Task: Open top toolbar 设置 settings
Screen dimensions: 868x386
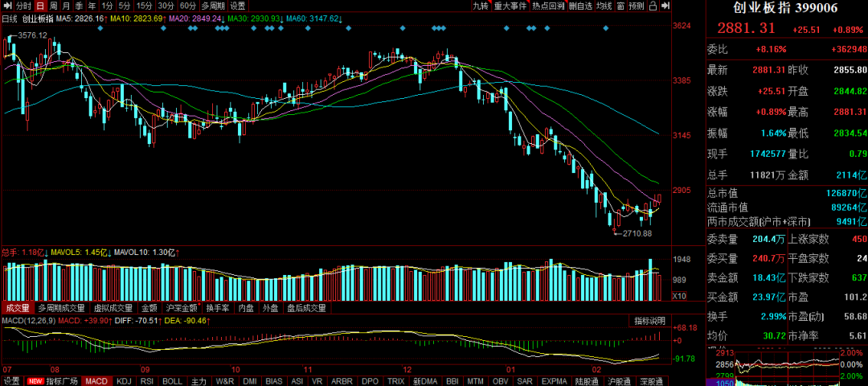Action: pos(237,6)
